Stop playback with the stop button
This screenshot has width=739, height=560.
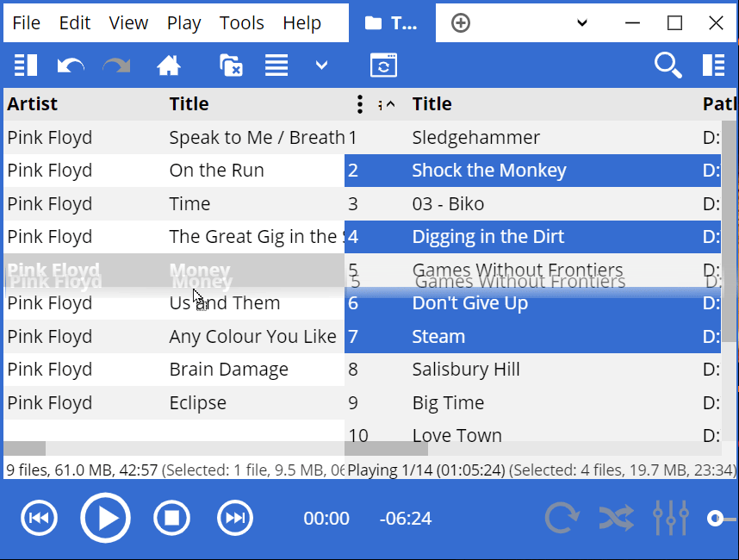pyautogui.click(x=171, y=518)
